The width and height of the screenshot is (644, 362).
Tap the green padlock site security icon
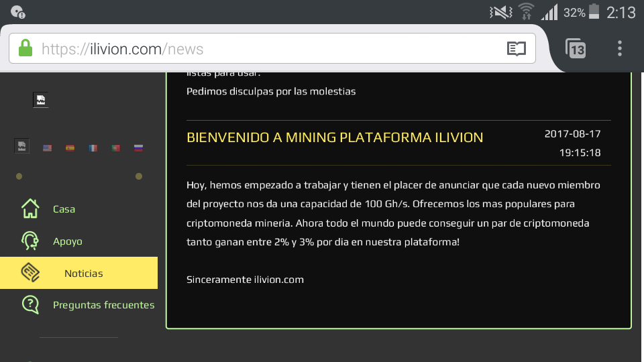tap(25, 48)
